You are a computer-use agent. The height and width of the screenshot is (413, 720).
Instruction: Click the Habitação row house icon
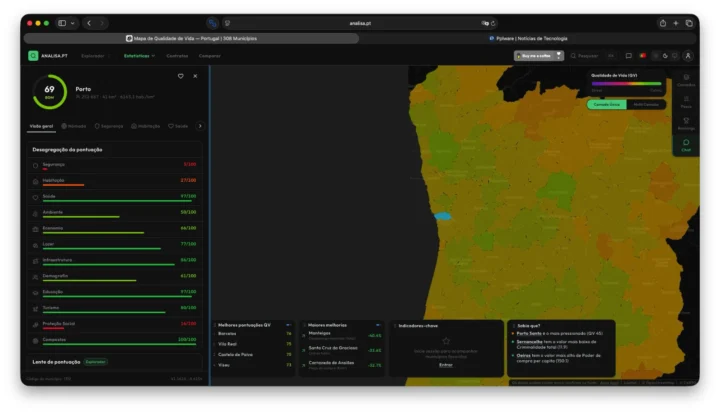pyautogui.click(x=35, y=181)
